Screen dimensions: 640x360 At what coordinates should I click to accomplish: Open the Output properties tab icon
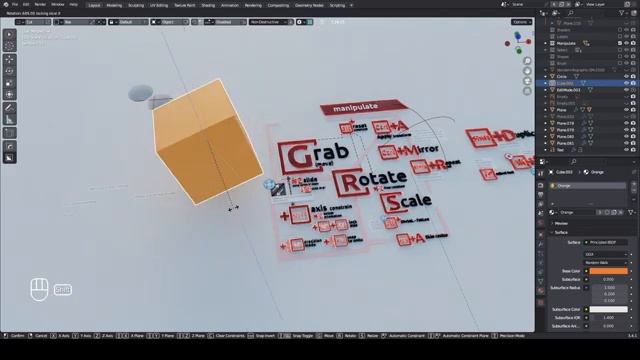(541, 195)
